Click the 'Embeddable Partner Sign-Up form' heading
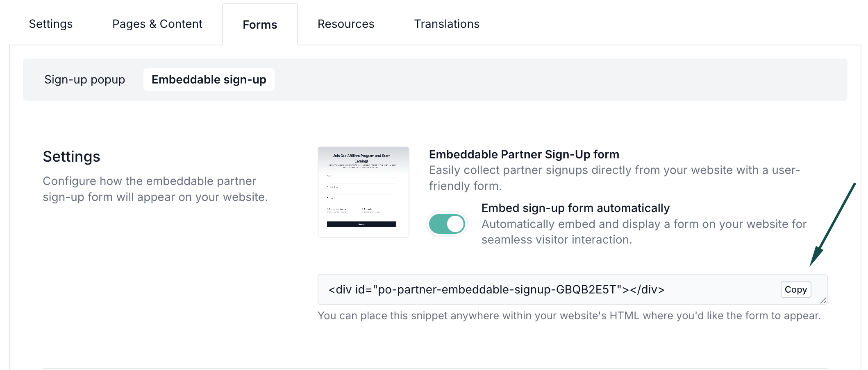Viewport: 868px width, 370px height. 524,154
